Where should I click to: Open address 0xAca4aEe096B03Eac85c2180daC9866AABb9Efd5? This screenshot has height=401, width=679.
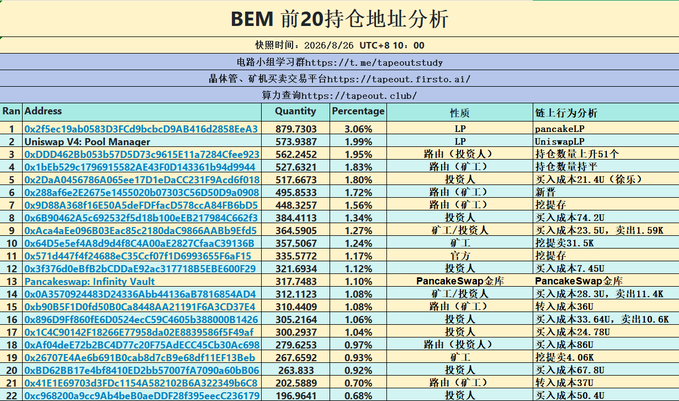(x=140, y=230)
